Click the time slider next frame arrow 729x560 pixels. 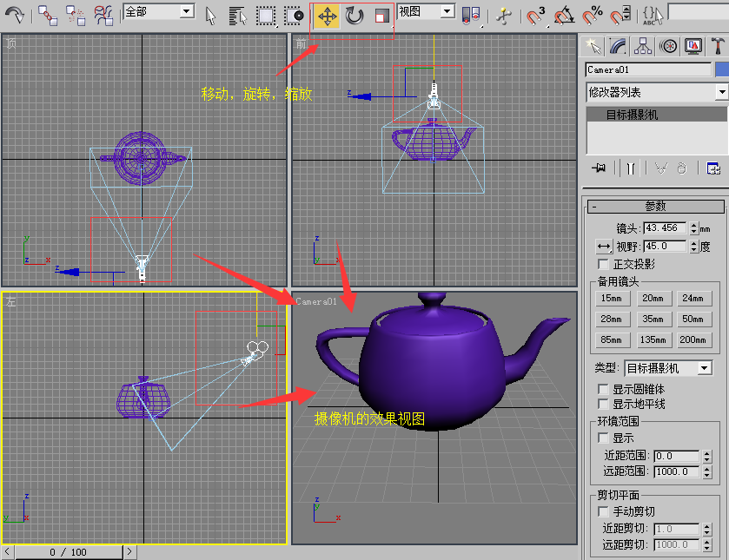coord(129,552)
